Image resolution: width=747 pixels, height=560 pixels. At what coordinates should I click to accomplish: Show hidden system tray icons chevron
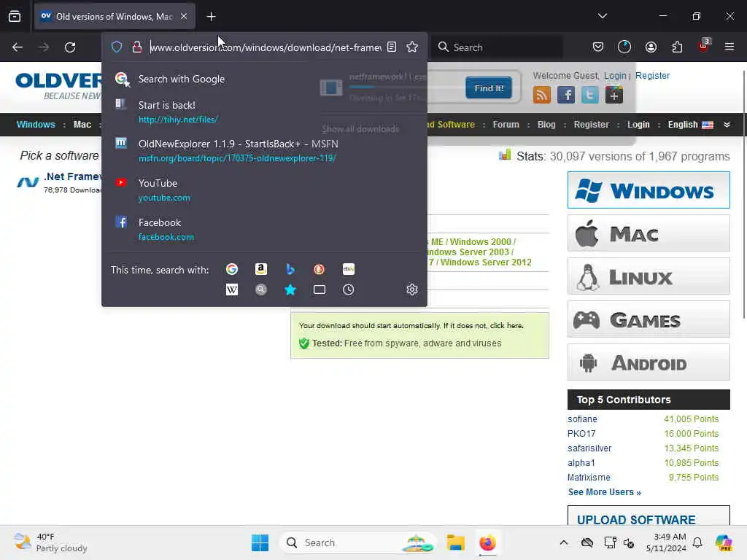point(564,542)
